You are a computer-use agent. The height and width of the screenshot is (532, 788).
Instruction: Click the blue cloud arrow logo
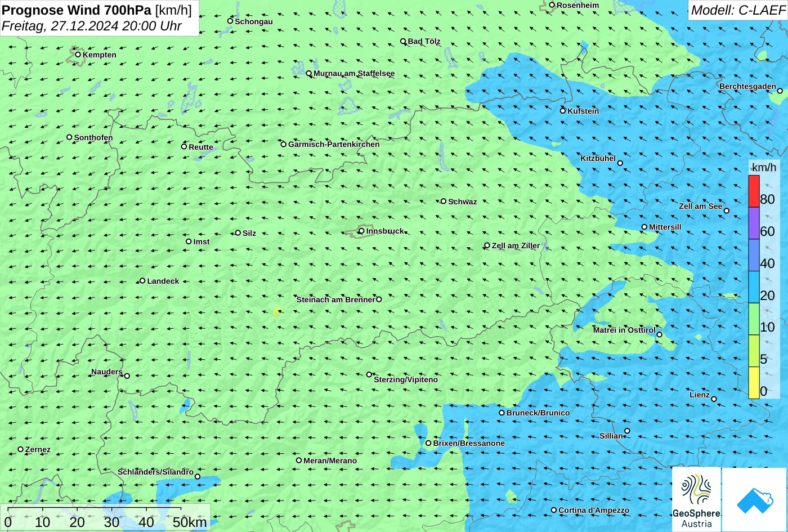(x=754, y=499)
